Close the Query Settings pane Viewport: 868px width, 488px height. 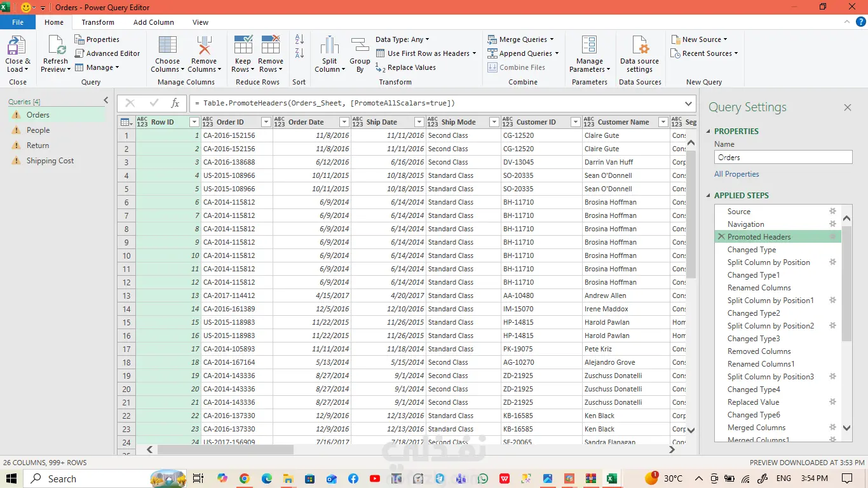[847, 107]
